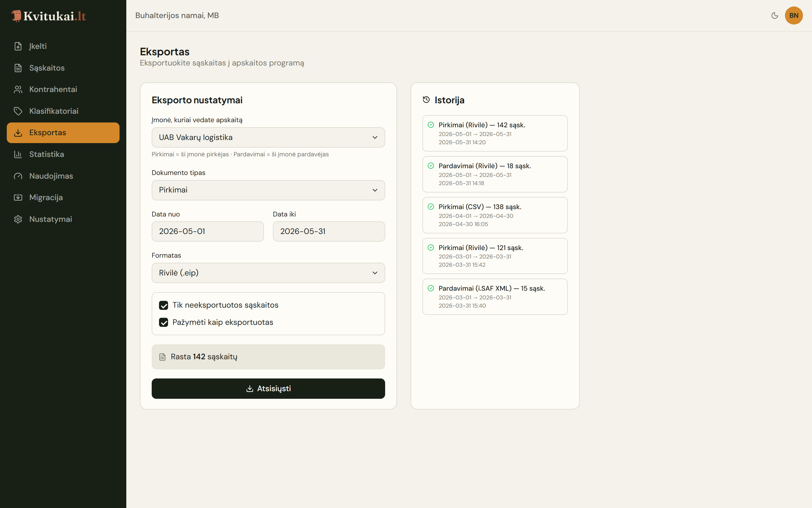
Task: Click the Atsisiųsti download button
Action: point(268,389)
